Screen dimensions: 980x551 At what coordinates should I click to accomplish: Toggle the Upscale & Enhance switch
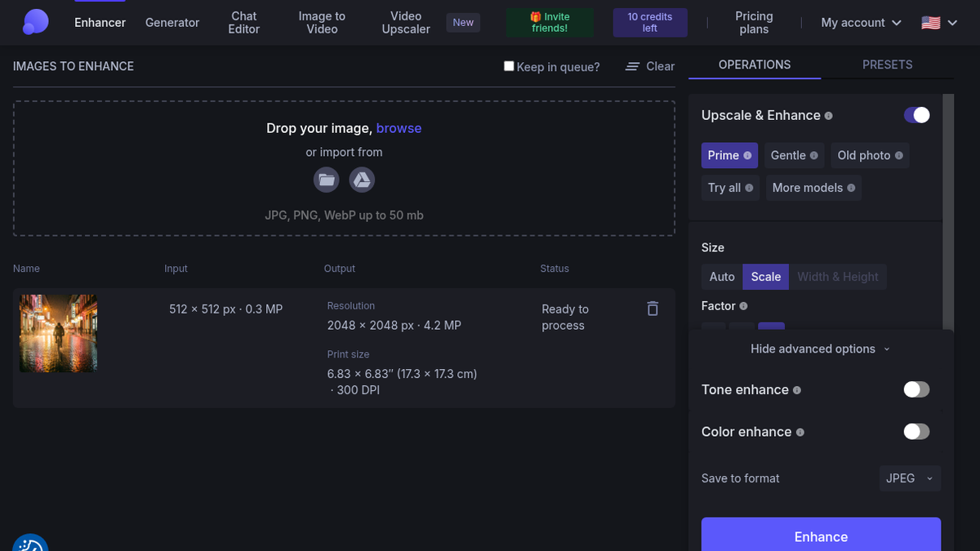tap(916, 115)
